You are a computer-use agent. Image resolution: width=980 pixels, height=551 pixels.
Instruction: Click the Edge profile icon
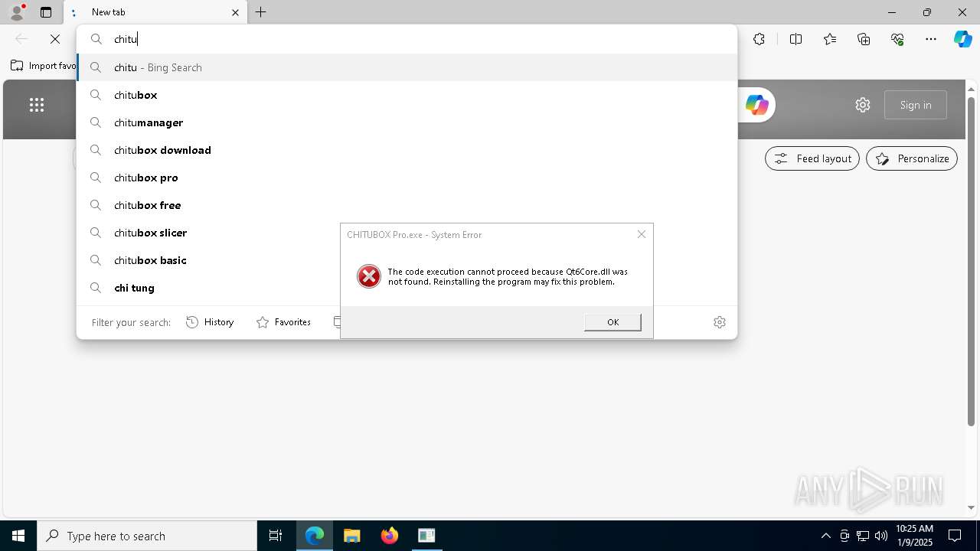[16, 11]
